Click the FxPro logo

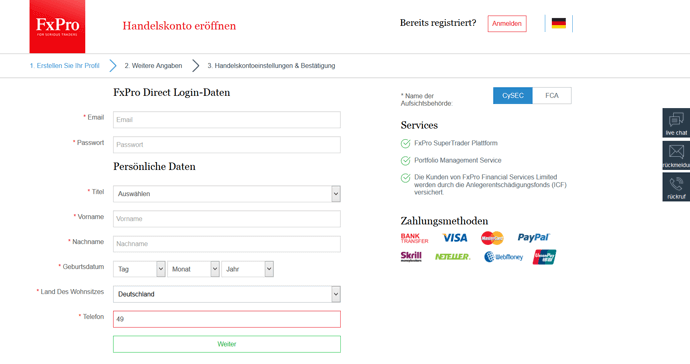[57, 26]
